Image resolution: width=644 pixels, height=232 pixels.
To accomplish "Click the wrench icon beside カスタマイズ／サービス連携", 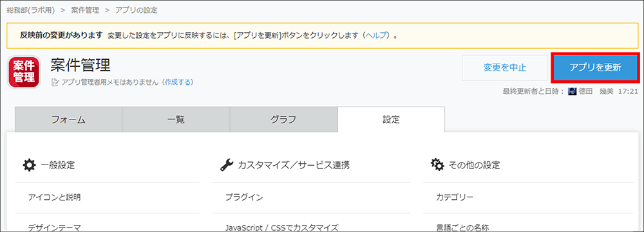I will click(x=227, y=165).
